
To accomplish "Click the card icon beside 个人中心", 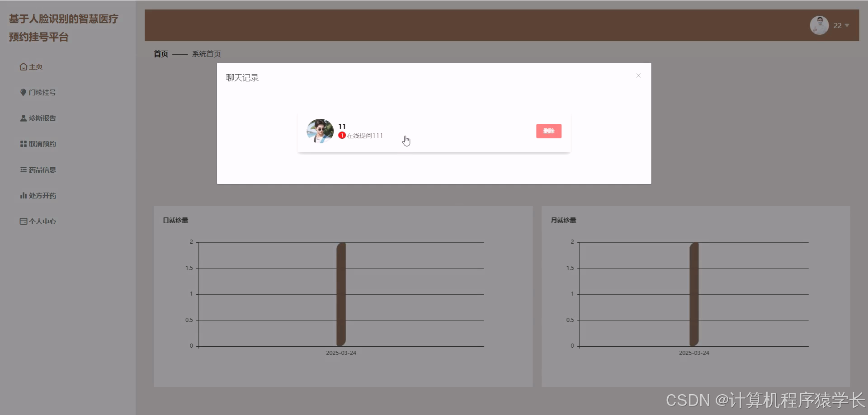I will (24, 221).
